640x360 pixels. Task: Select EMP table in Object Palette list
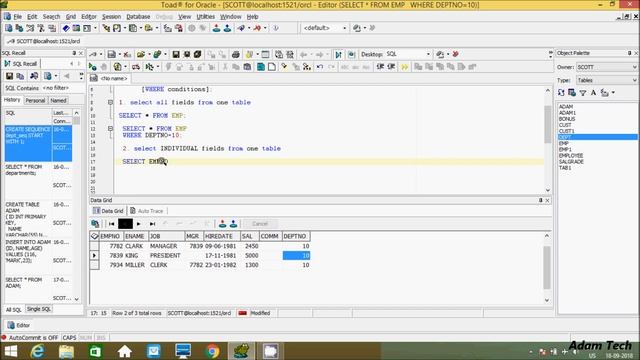click(564, 144)
